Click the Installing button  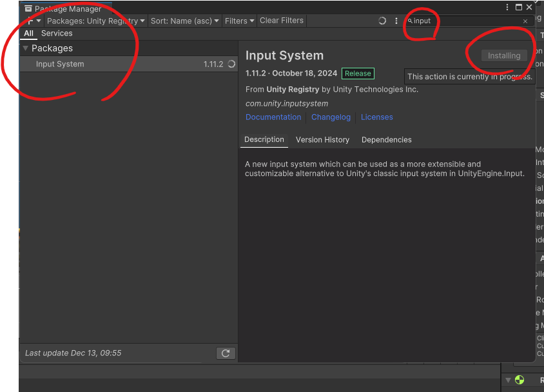[504, 55]
